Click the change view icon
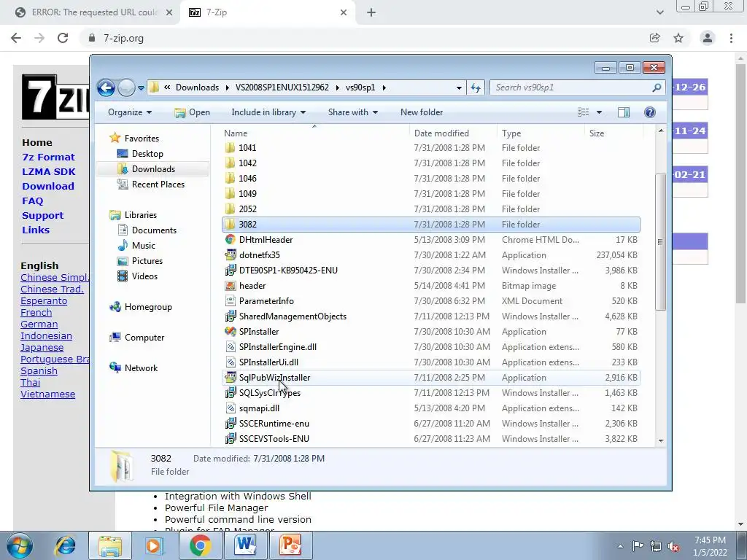The image size is (747, 560). [583, 112]
